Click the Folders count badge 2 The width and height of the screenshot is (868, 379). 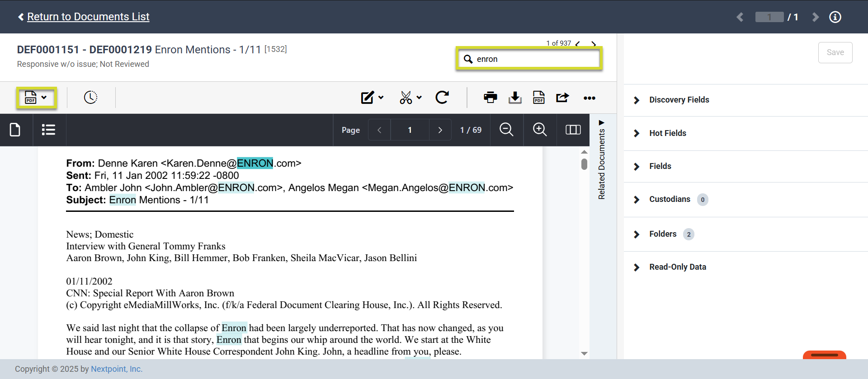click(x=689, y=234)
